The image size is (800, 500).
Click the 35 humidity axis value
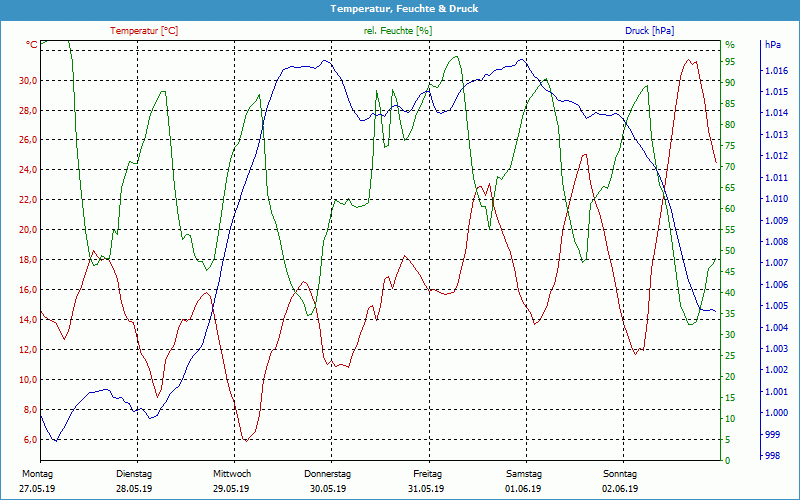tap(730, 314)
